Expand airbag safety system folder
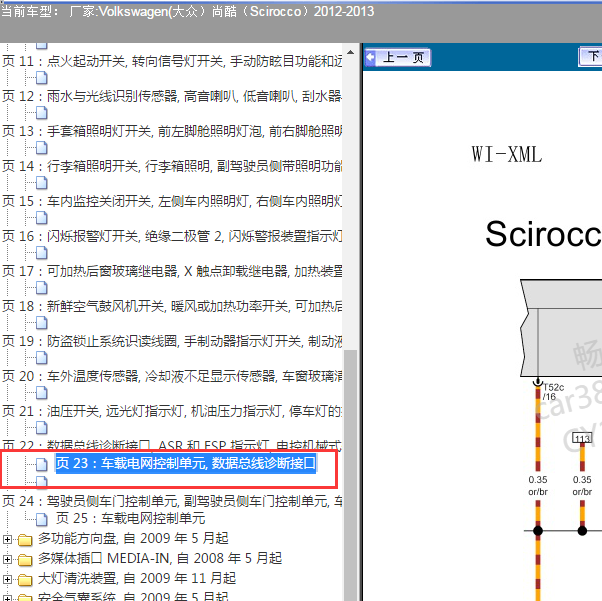The image size is (602, 601). [x=7, y=598]
